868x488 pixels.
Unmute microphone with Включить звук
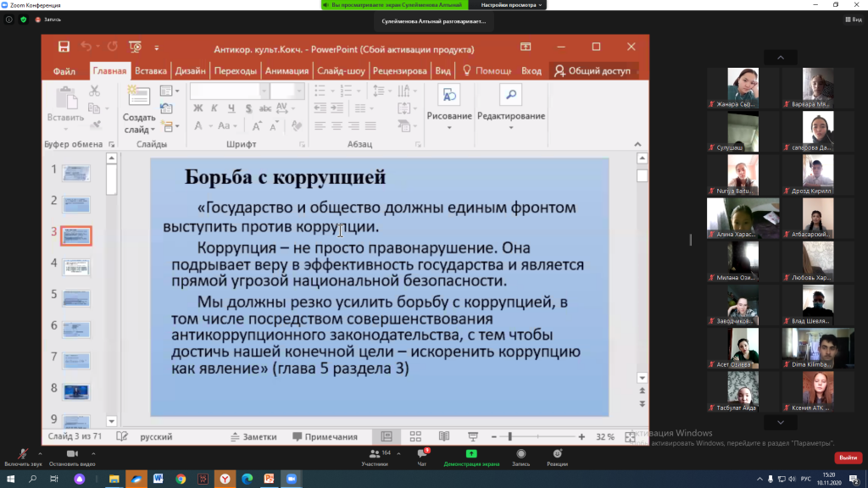tap(22, 457)
